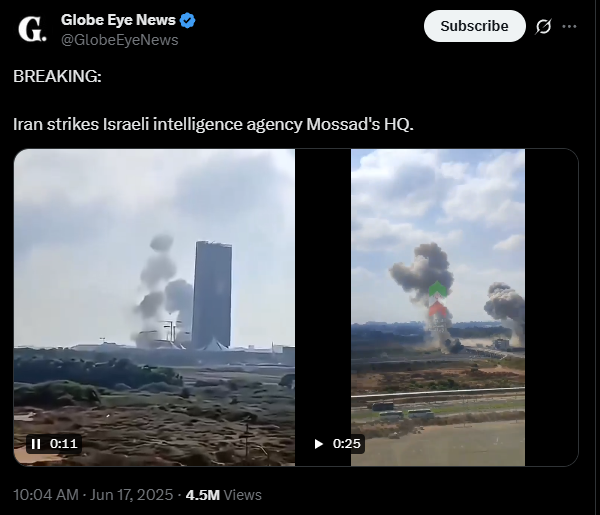
Task: Click the tall tower in the left video
Action: click(x=212, y=295)
